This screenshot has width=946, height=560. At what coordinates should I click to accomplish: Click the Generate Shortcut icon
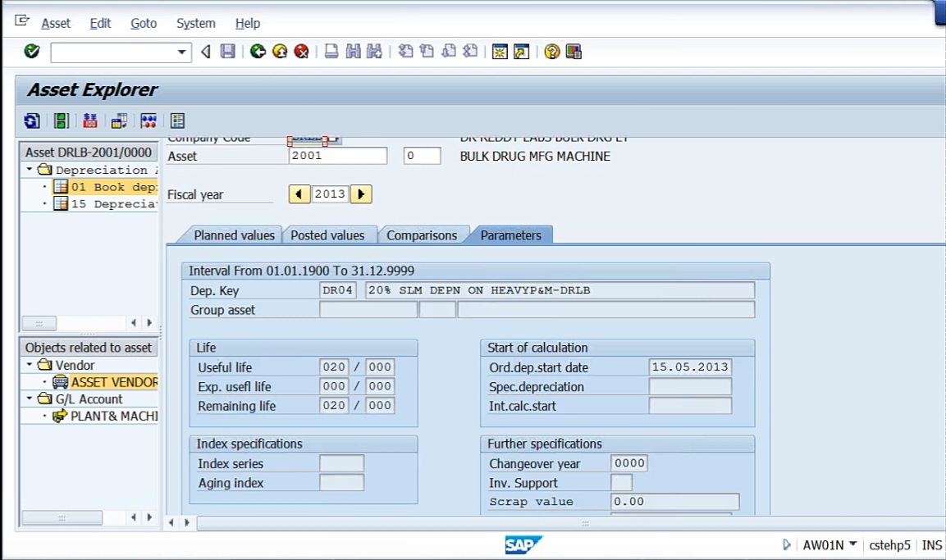[x=521, y=52]
